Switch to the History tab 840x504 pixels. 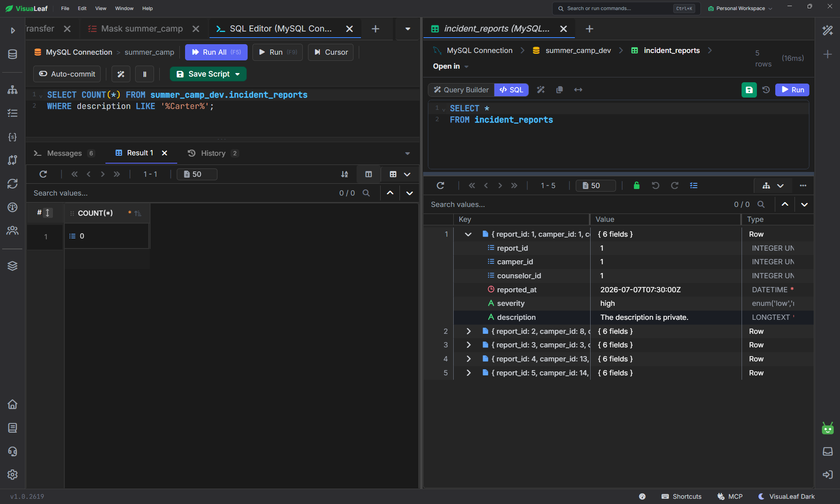click(x=213, y=153)
